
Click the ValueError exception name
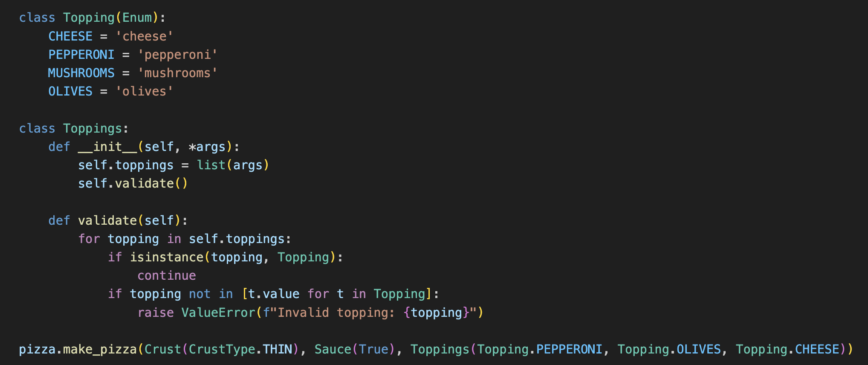pos(218,313)
